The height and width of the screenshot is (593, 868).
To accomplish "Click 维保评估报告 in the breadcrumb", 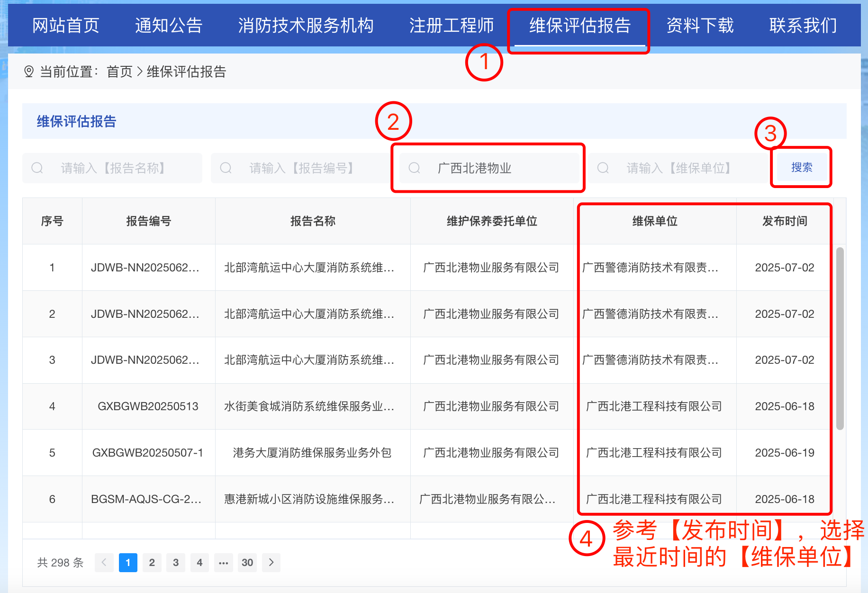I will (x=186, y=72).
